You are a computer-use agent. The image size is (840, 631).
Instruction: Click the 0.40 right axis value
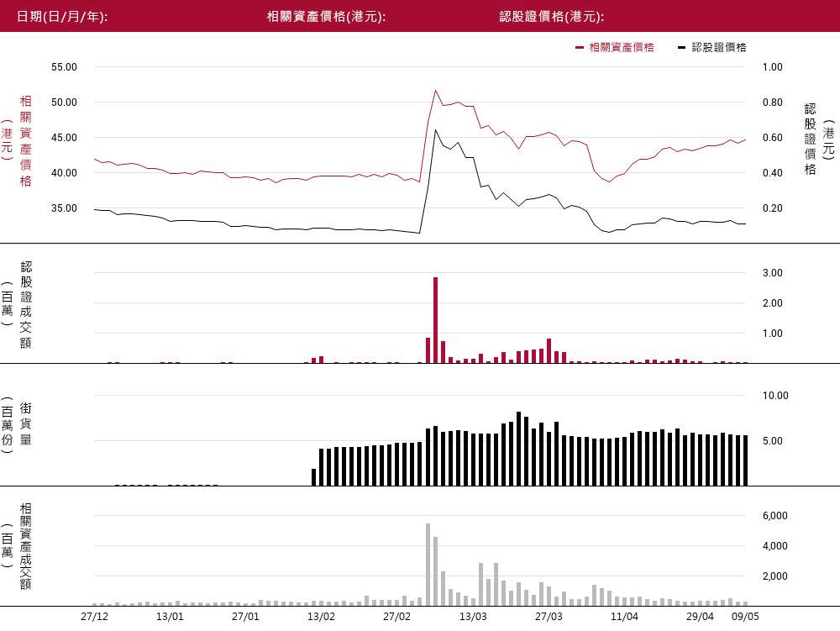point(773,173)
